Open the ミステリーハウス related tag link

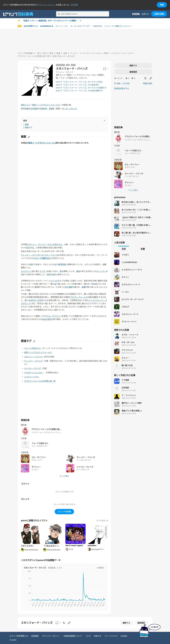[32, 377]
